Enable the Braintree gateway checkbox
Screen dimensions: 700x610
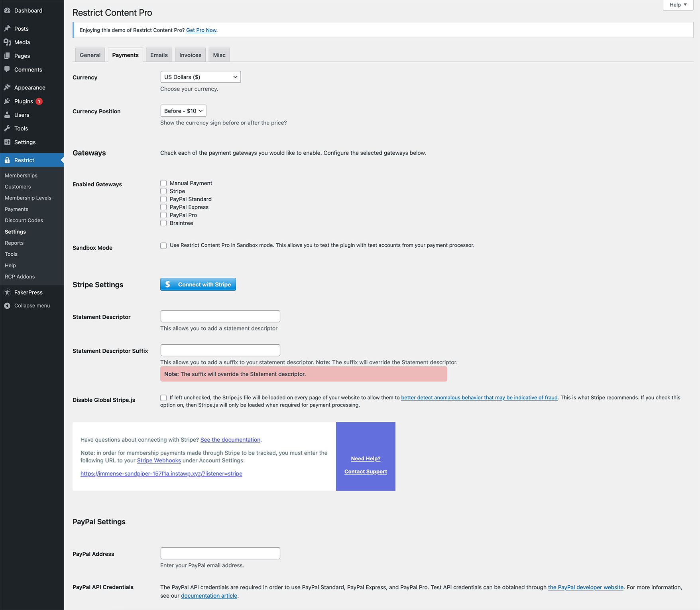[x=163, y=223]
